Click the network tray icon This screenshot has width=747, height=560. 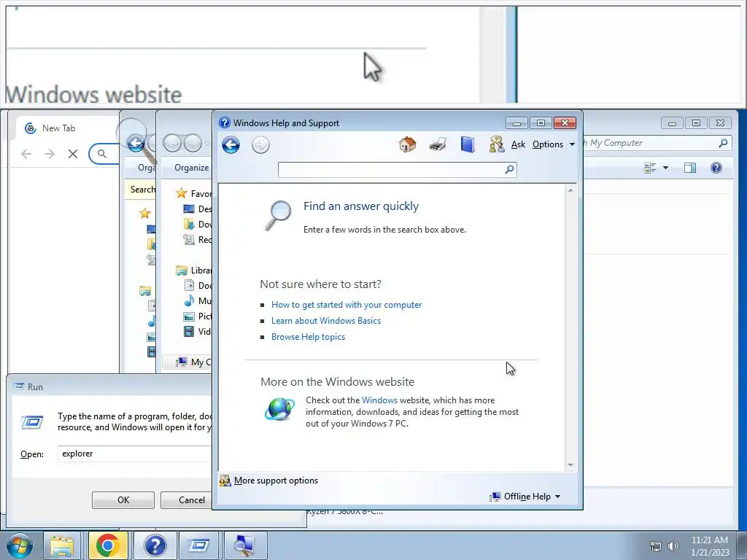point(656,546)
